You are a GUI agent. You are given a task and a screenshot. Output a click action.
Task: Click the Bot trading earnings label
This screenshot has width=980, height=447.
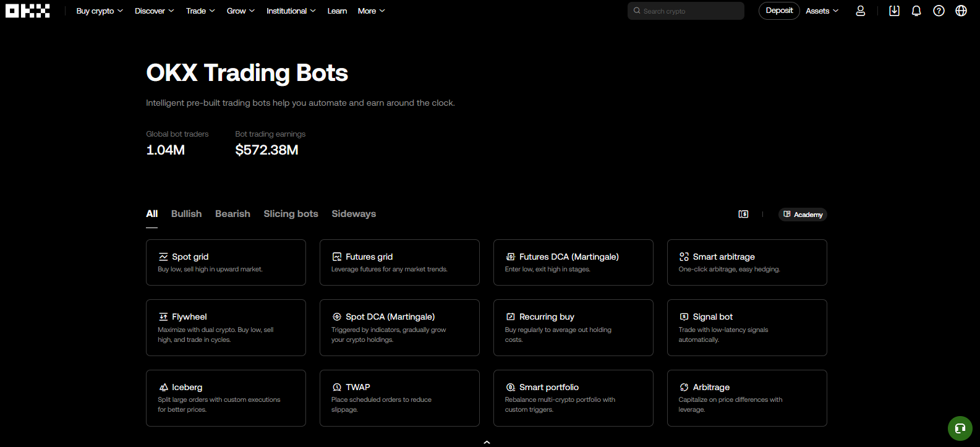[x=270, y=134]
